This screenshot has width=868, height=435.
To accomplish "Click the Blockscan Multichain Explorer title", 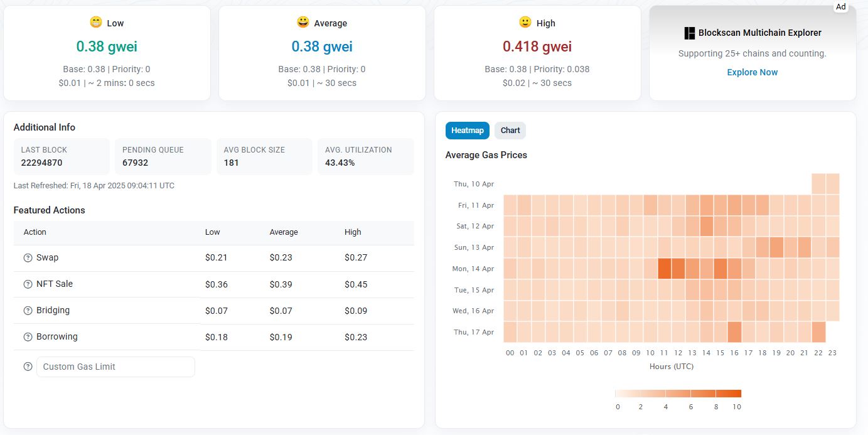I will coord(759,33).
